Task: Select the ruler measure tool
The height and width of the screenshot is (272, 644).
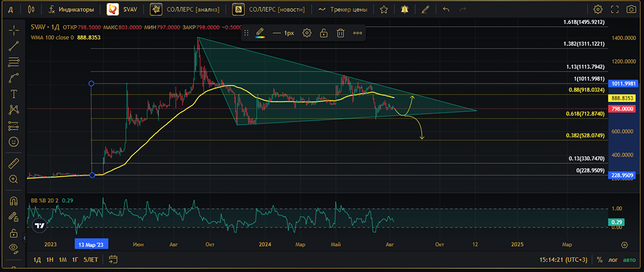Action: pos(13,162)
